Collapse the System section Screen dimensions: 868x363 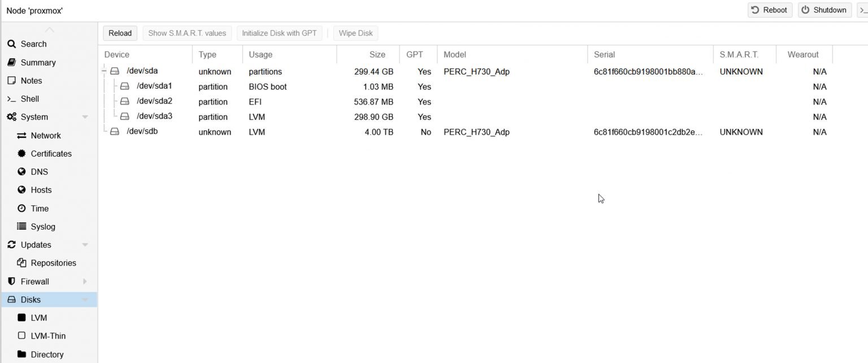click(x=85, y=116)
